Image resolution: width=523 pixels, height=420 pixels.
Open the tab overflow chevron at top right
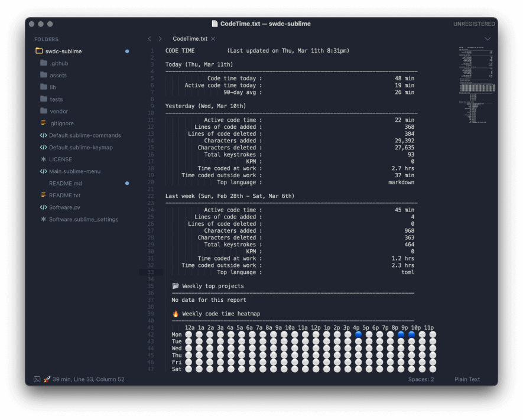pos(487,38)
